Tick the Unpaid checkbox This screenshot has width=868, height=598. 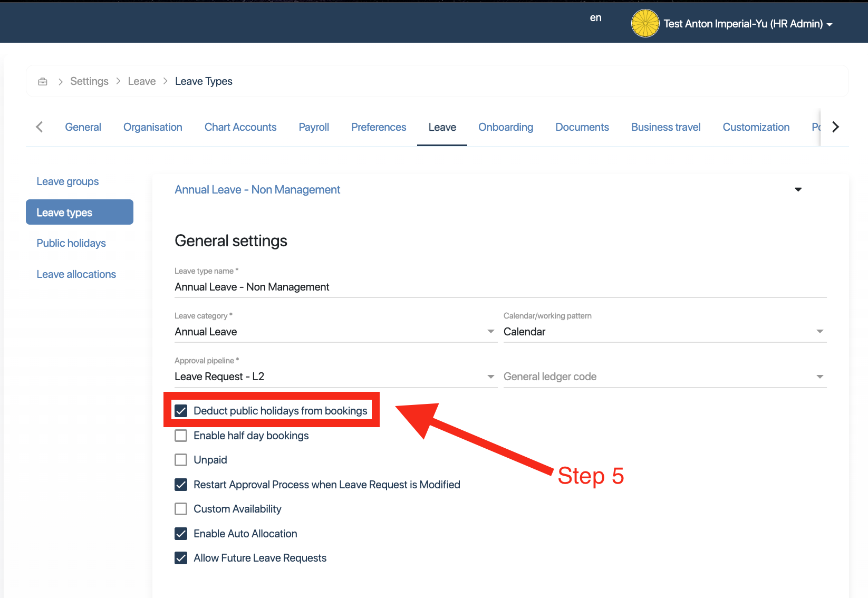(x=181, y=460)
